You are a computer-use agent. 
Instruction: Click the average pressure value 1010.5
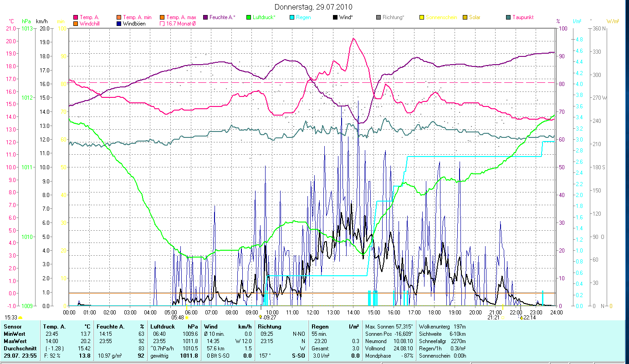191,348
